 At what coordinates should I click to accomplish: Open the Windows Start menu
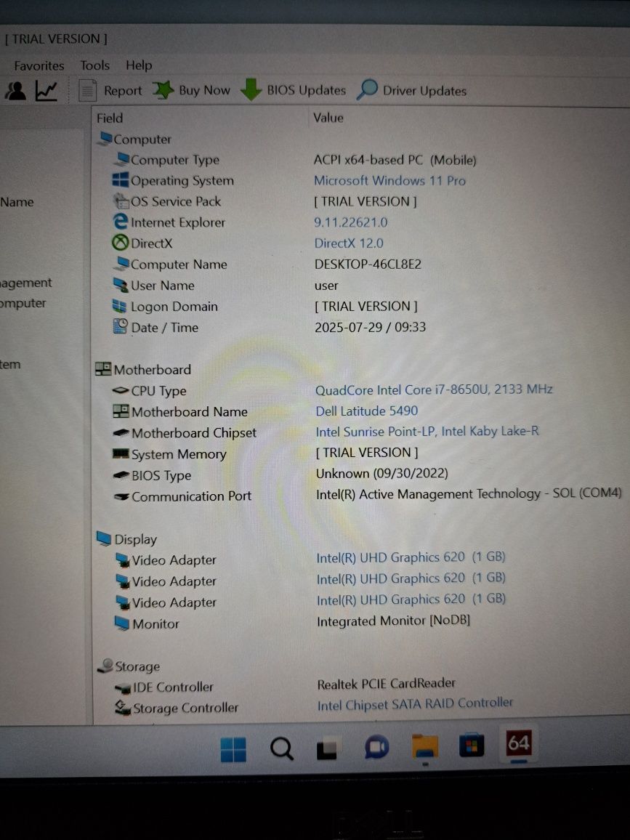[x=233, y=749]
